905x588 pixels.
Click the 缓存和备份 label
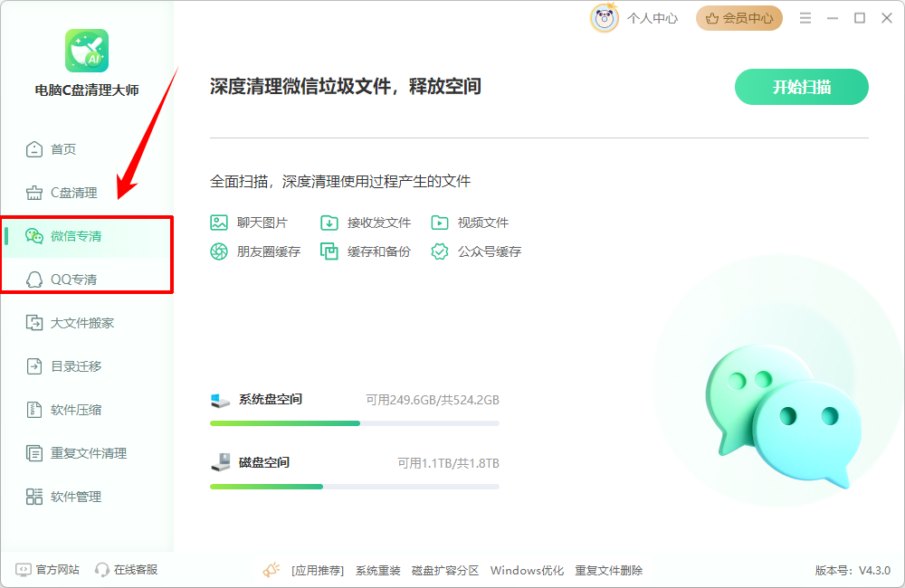tap(379, 251)
